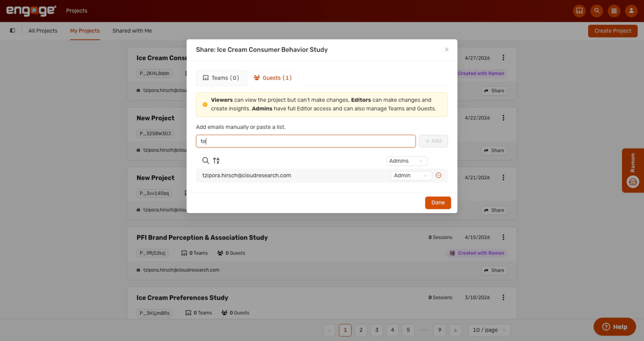644x341 pixels.
Task: Jump ahead using pagination ellipsis
Action: pos(424,330)
